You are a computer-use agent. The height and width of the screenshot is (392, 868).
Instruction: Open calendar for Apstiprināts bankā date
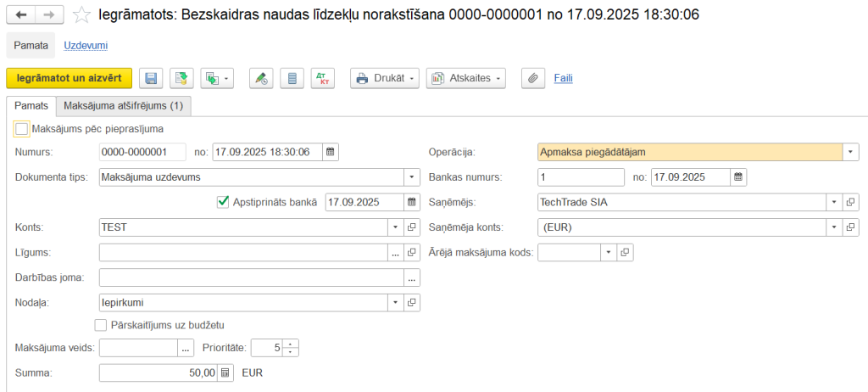click(412, 202)
